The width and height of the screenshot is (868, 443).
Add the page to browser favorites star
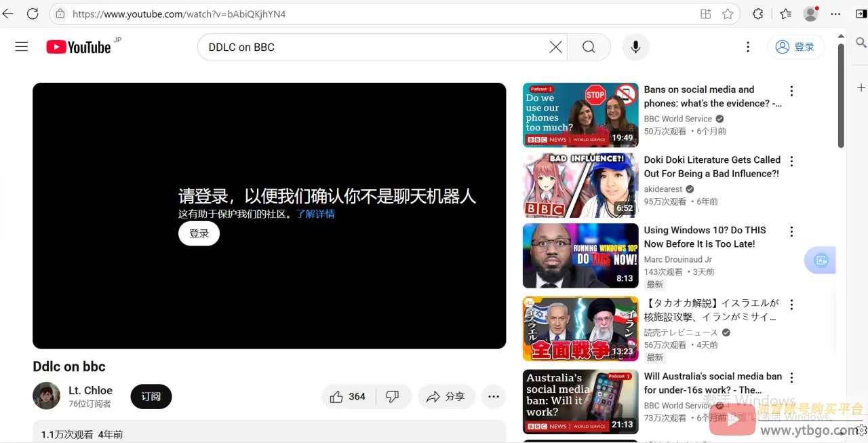[729, 14]
